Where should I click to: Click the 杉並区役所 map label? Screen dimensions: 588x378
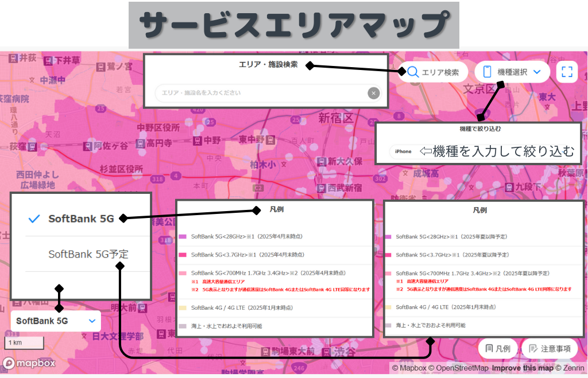pos(121,169)
